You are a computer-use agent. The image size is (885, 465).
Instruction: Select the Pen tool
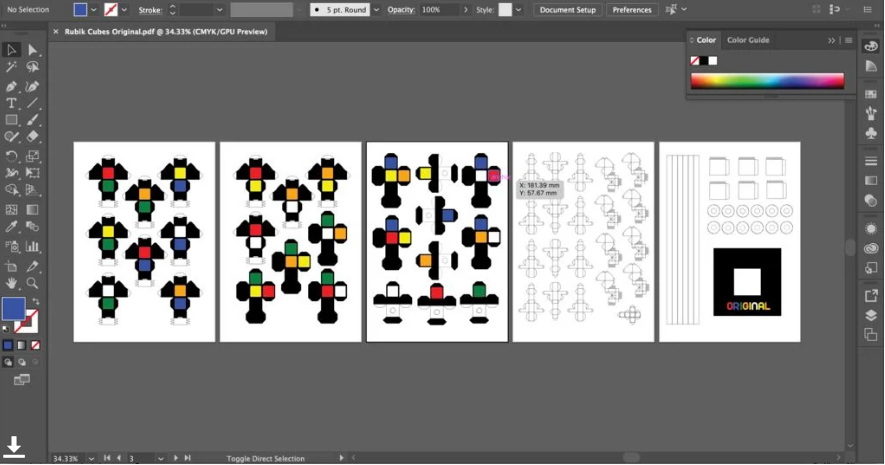(11, 86)
